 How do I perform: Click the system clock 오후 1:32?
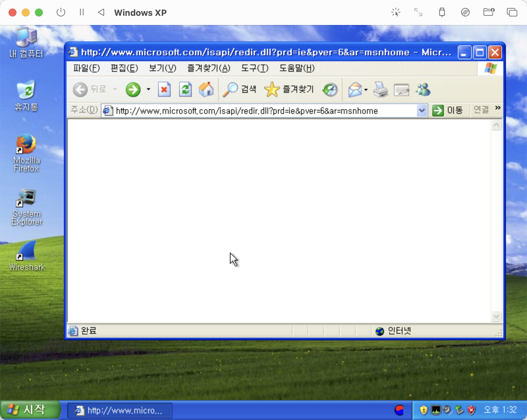pos(500,410)
